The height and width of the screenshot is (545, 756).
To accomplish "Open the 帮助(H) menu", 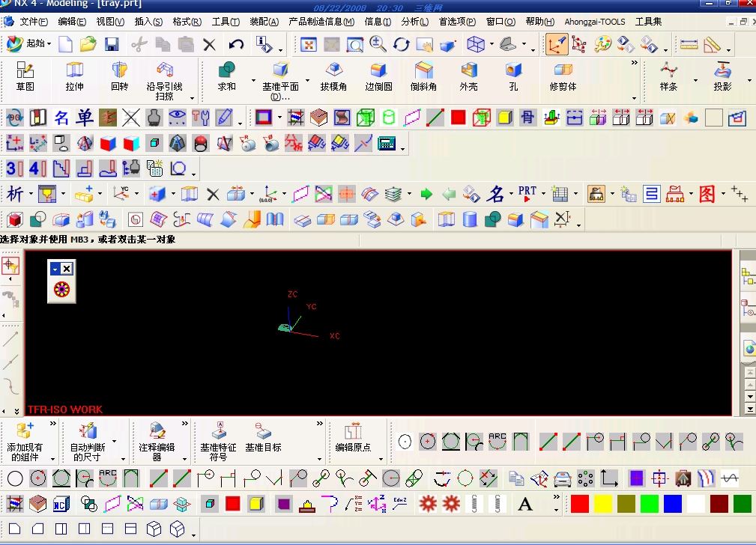I will pos(540,22).
